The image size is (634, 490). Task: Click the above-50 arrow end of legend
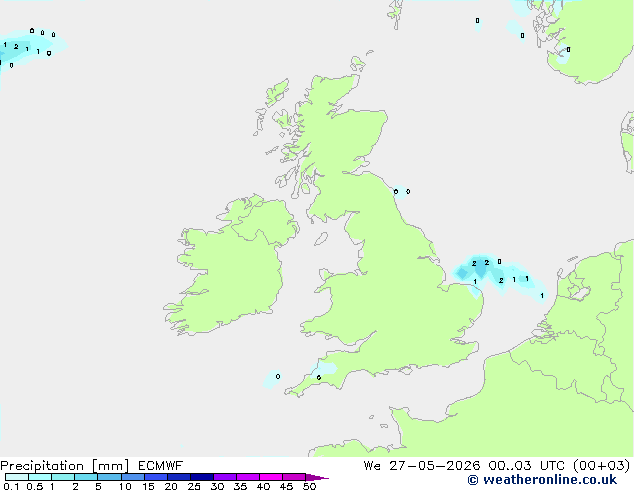pyautogui.click(x=317, y=477)
